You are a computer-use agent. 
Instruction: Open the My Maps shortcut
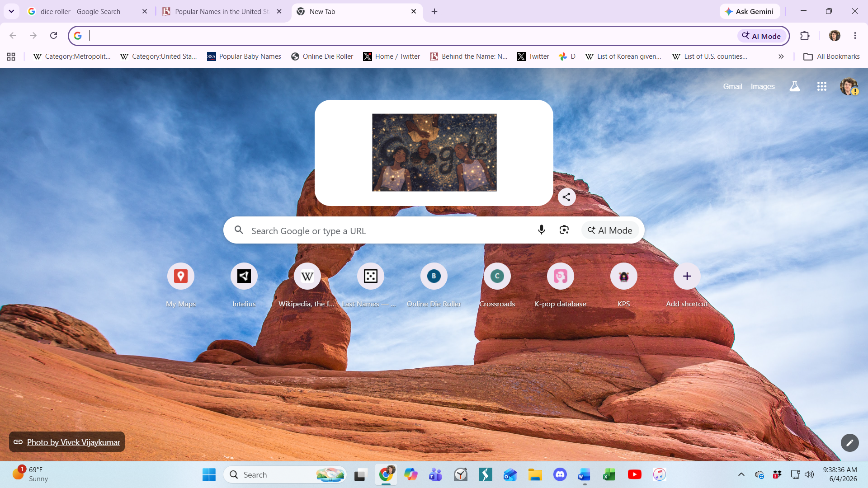[x=181, y=286]
